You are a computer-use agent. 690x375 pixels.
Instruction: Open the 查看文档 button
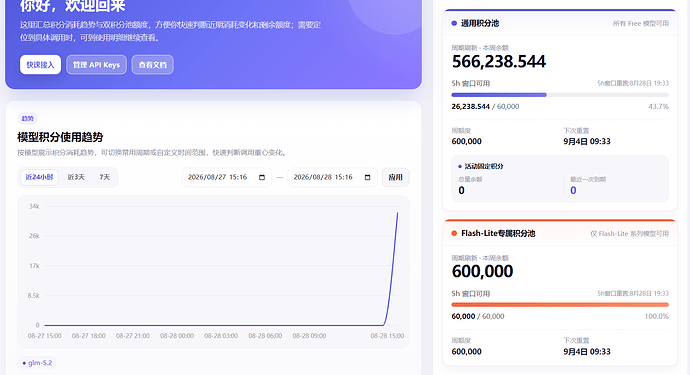pyautogui.click(x=153, y=65)
